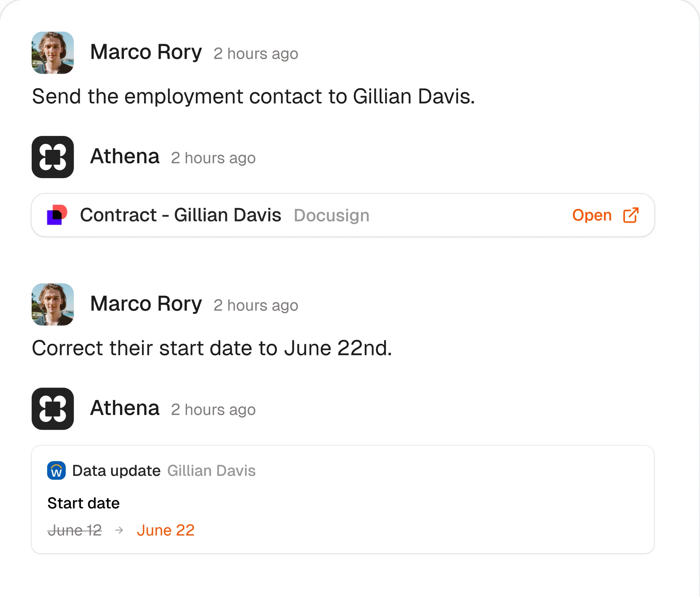The image size is (700, 597).
Task: Click the struck-through June 12 date
Action: [75, 530]
